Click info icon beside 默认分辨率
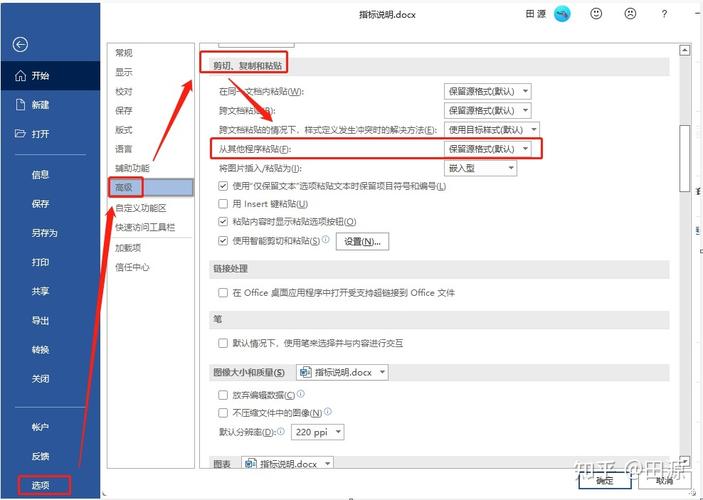 [281, 431]
